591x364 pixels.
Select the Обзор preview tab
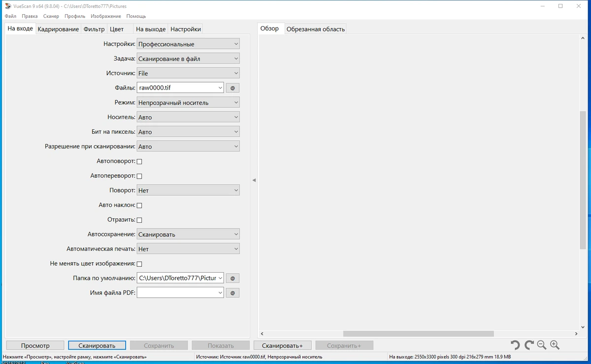tap(269, 29)
